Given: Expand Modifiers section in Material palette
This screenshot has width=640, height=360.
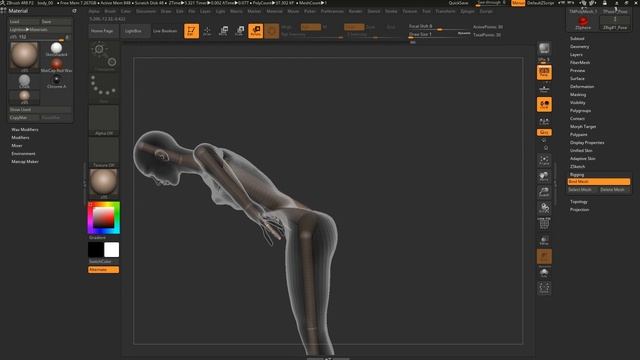Looking at the screenshot, I should point(20,138).
